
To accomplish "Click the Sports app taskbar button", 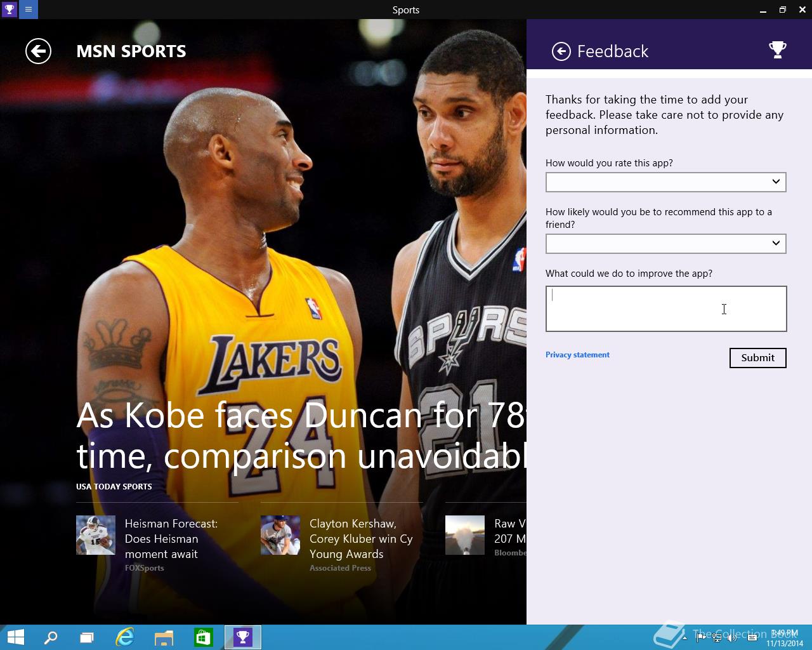I will tap(243, 637).
